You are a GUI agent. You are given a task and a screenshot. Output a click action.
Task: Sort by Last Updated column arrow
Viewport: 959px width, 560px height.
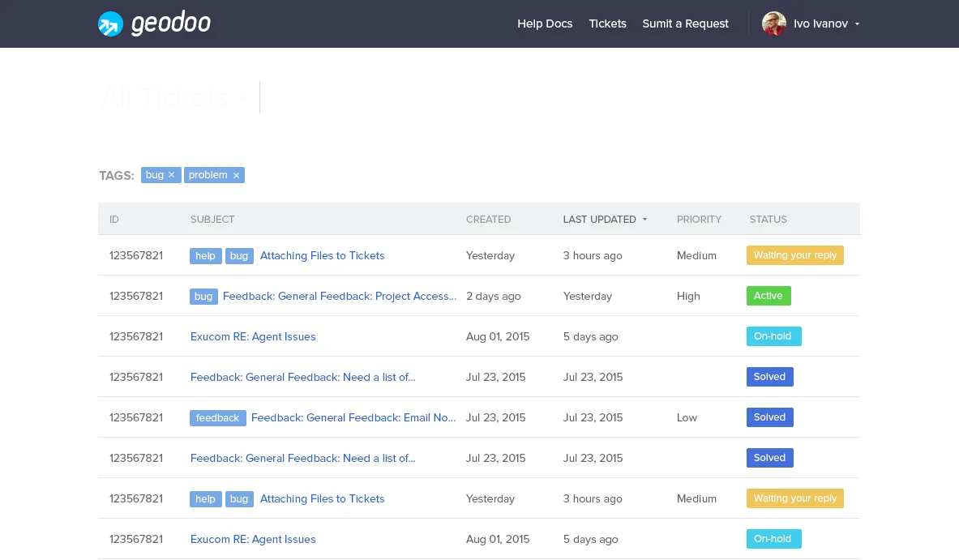coord(644,220)
